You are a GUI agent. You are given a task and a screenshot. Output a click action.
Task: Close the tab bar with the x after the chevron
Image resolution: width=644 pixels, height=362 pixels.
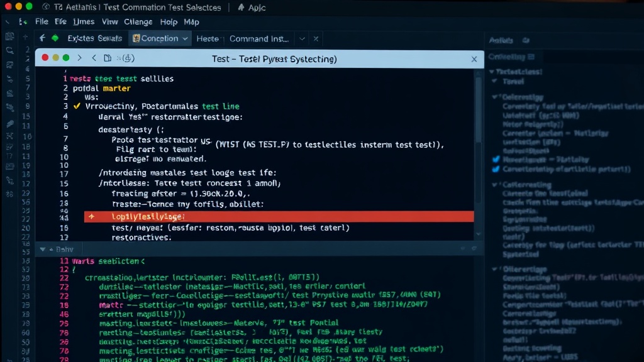[316, 38]
